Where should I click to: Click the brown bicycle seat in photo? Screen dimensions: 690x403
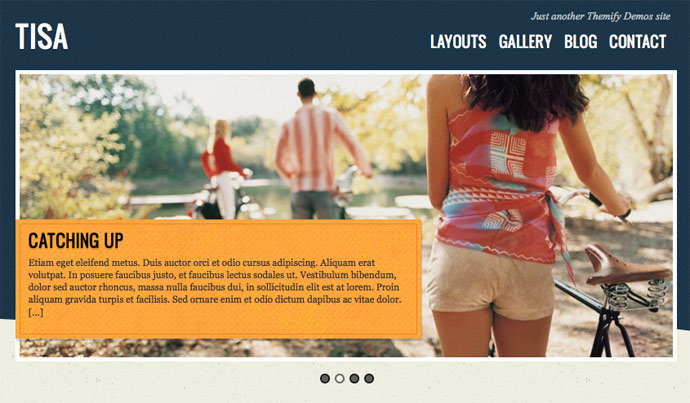(x=626, y=265)
